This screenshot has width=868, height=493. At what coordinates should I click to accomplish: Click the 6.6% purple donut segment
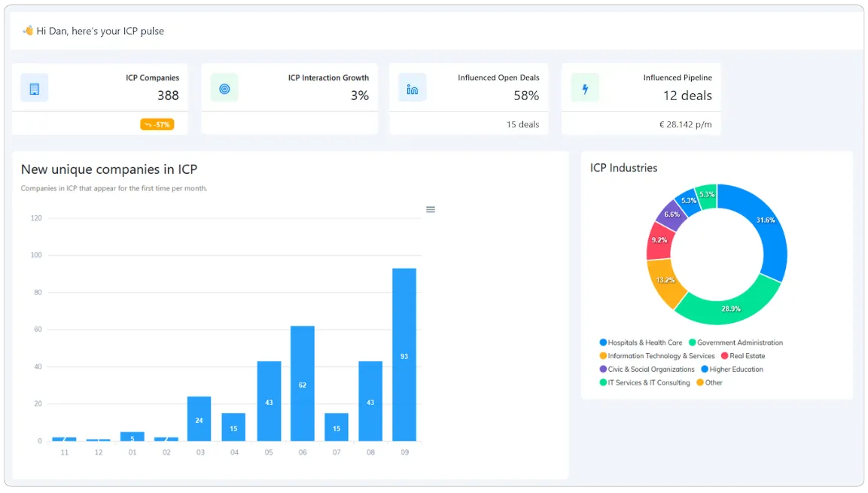click(672, 214)
